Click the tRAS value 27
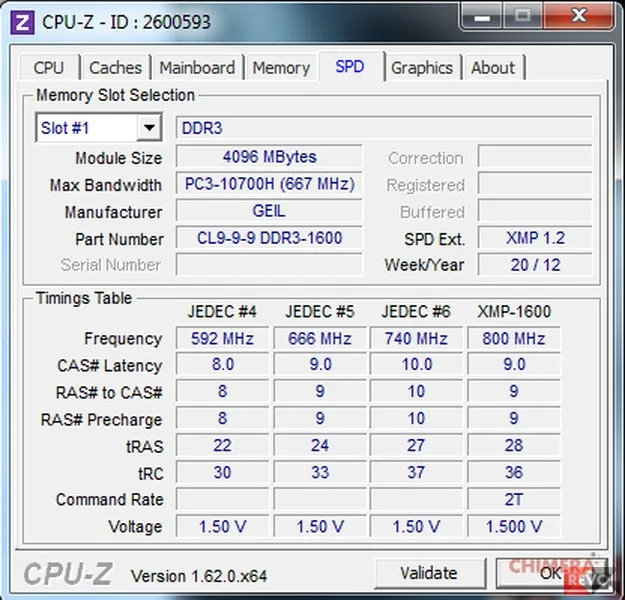The height and width of the screenshot is (600, 625). tap(416, 445)
